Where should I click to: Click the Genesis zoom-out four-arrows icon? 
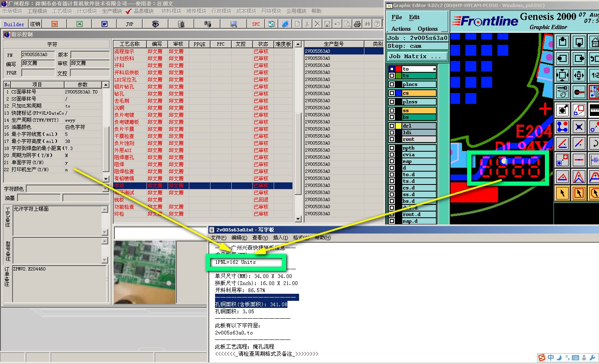coord(563,75)
